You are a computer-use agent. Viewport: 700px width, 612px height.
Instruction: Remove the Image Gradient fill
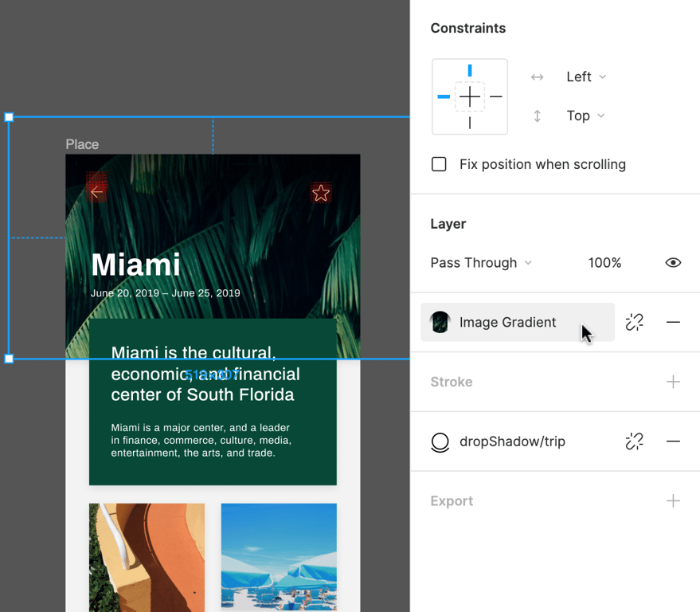pyautogui.click(x=673, y=322)
